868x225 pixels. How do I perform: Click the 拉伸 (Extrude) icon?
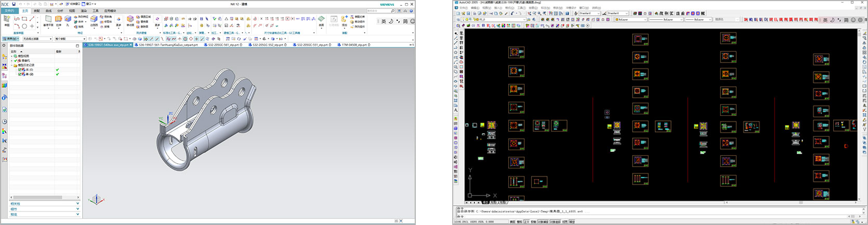coord(59,20)
